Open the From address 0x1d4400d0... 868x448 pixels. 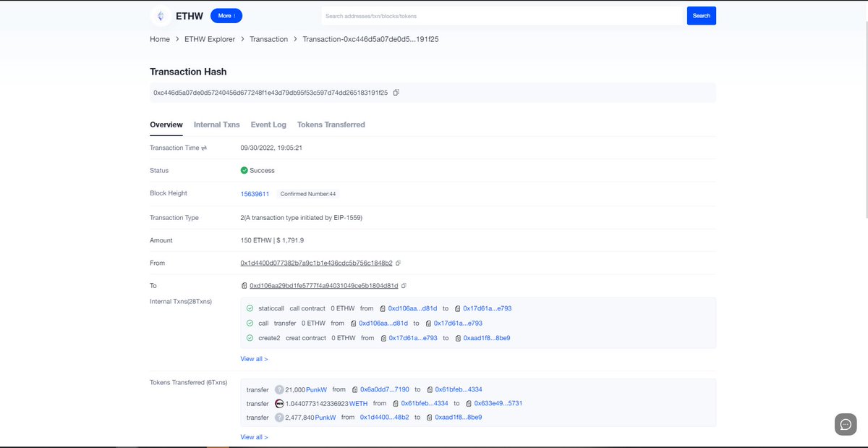pyautogui.click(x=316, y=263)
